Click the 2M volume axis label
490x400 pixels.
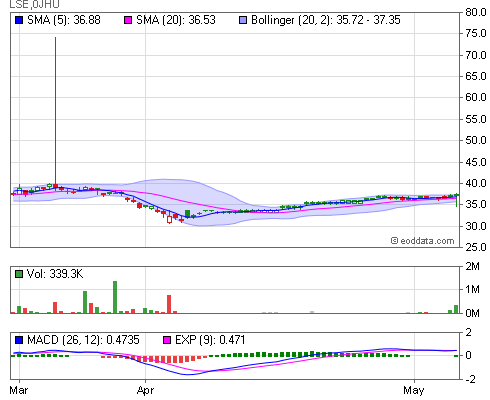coord(473,266)
